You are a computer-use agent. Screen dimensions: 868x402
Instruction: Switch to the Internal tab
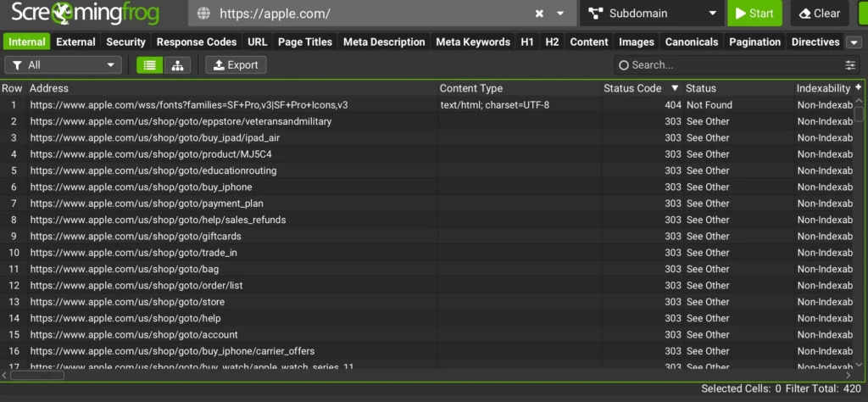tap(27, 42)
